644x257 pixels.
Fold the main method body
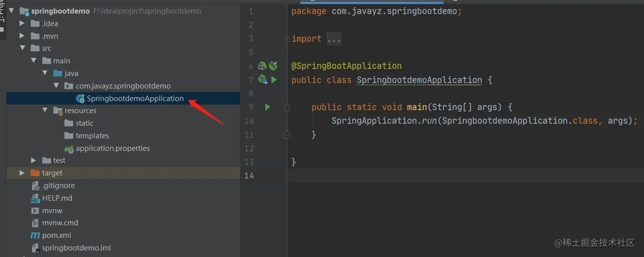click(287, 107)
